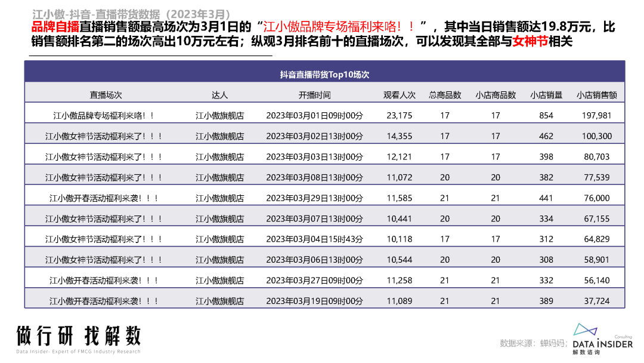644x363 pixels.
Task: Click sales value 77,539
Action: tap(597, 177)
